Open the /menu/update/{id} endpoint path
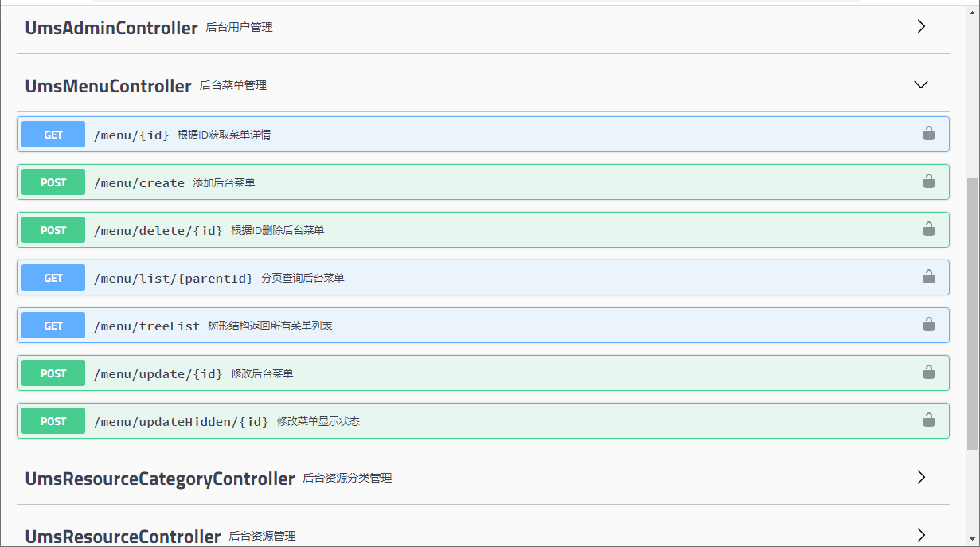 pos(158,374)
